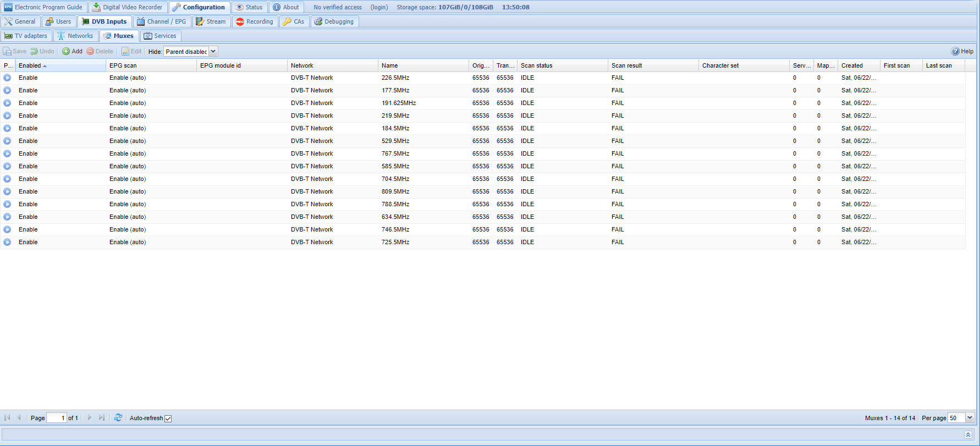This screenshot has width=980, height=446.
Task: Jump to the last page arrow
Action: [102, 418]
